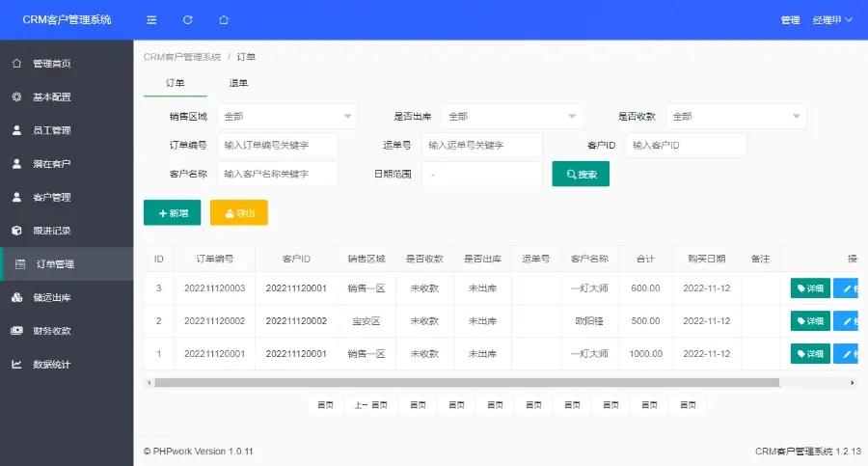The width and height of the screenshot is (868, 466).
Task: Open 数据统计 in the sidebar
Action: coord(67,365)
